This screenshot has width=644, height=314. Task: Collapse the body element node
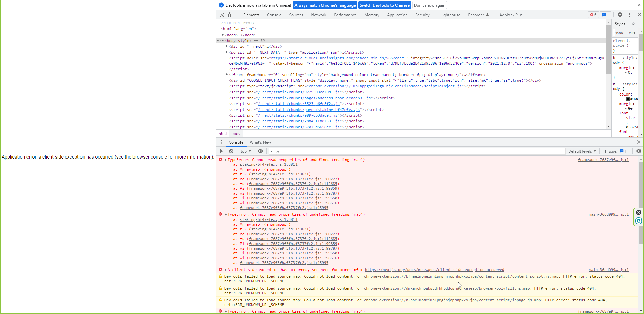[223, 41]
